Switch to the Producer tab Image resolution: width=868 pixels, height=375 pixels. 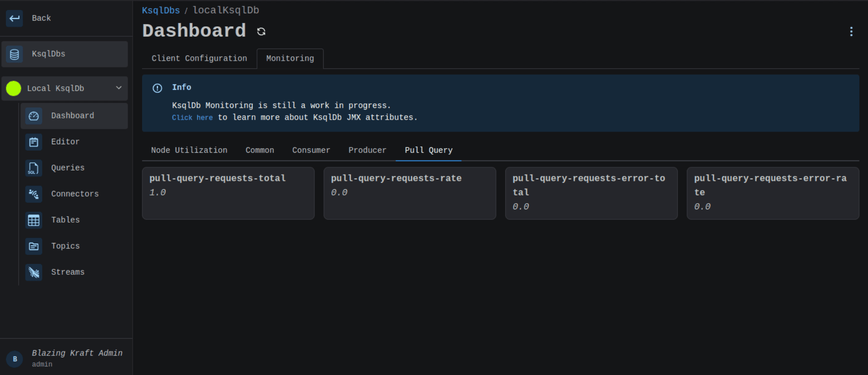click(x=367, y=150)
